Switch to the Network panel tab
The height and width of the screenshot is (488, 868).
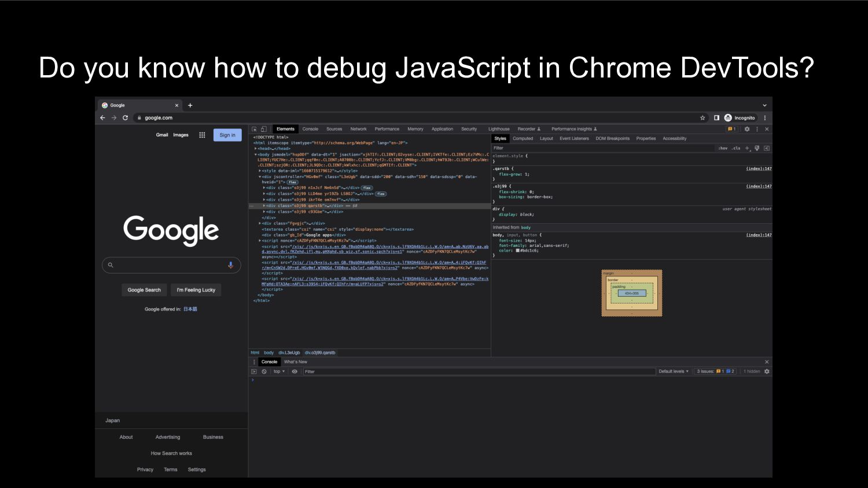coord(358,129)
